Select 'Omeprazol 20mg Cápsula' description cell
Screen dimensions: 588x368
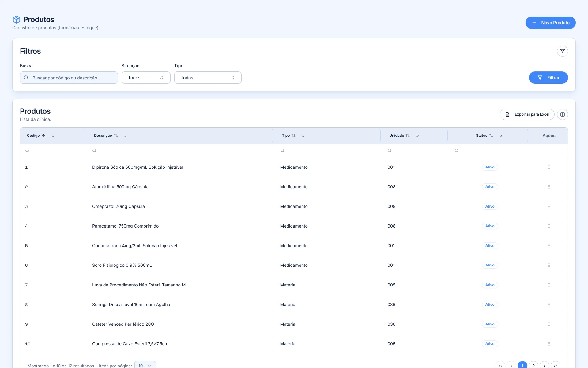pyautogui.click(x=119, y=206)
